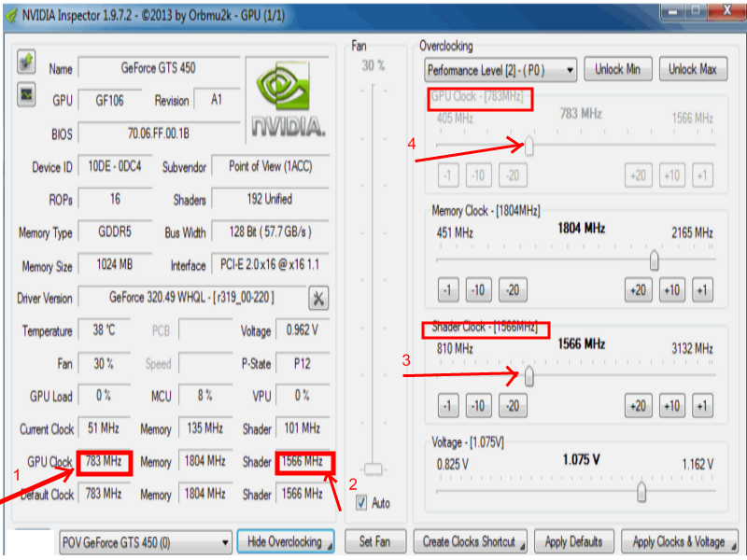
Task: Click Apply Clocks & Voltage button
Action: tap(679, 542)
